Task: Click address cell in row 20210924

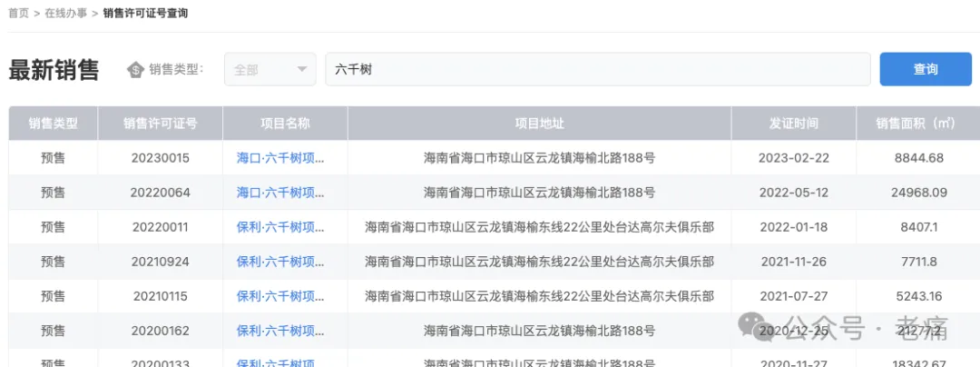Action: [539, 262]
